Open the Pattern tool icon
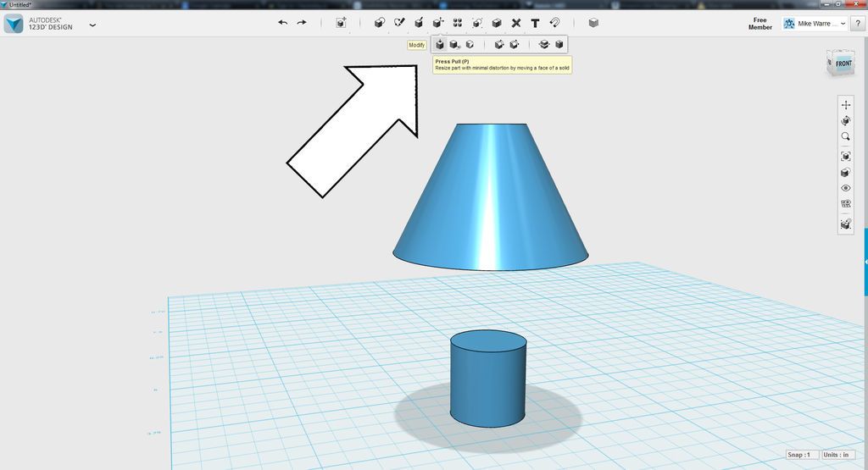 457,23
